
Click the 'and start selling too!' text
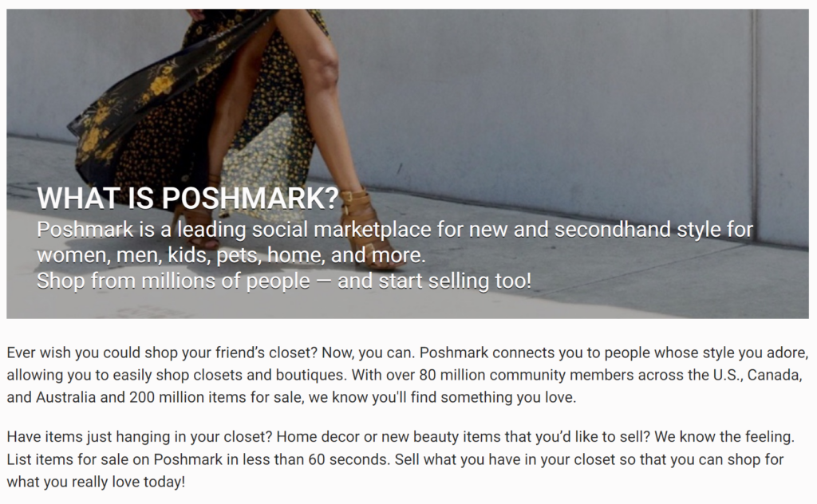[434, 281]
